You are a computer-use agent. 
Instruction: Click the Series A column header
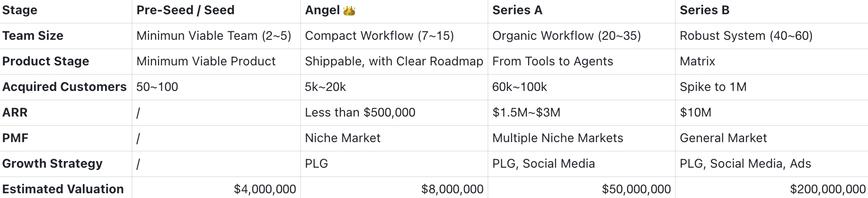tap(582, 10)
